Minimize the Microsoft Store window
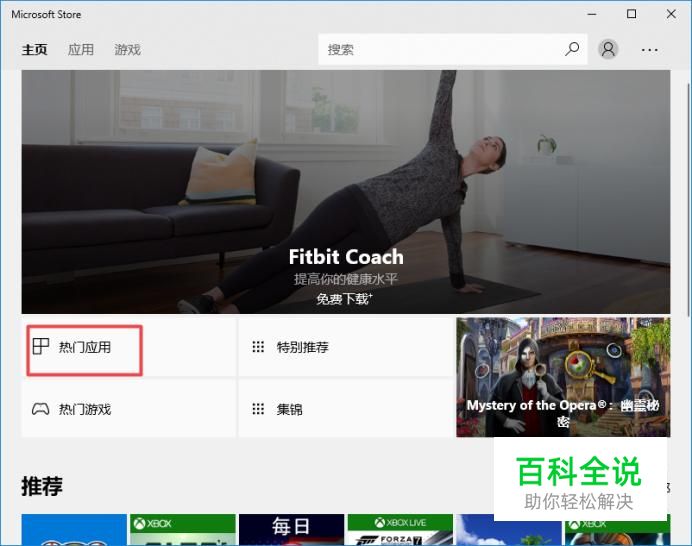 pos(592,14)
